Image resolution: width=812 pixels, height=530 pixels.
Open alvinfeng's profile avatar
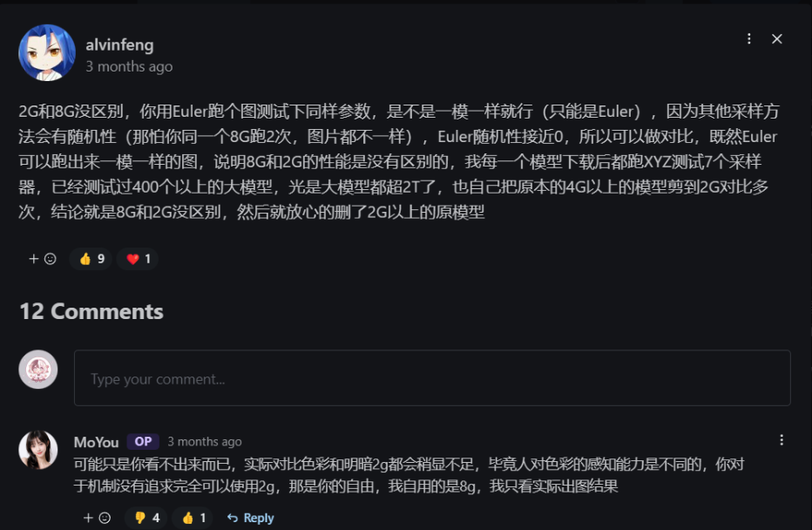click(x=47, y=53)
